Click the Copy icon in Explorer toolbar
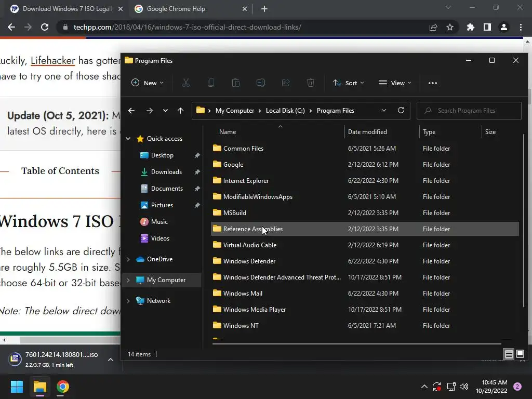 pos(211,83)
